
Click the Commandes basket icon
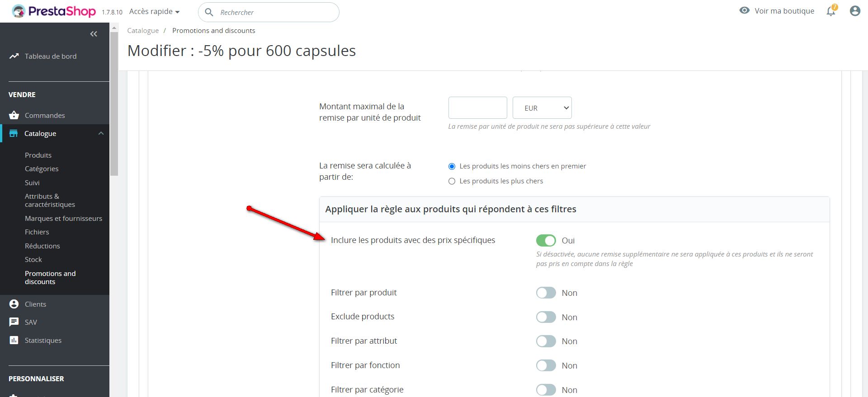pos(14,115)
